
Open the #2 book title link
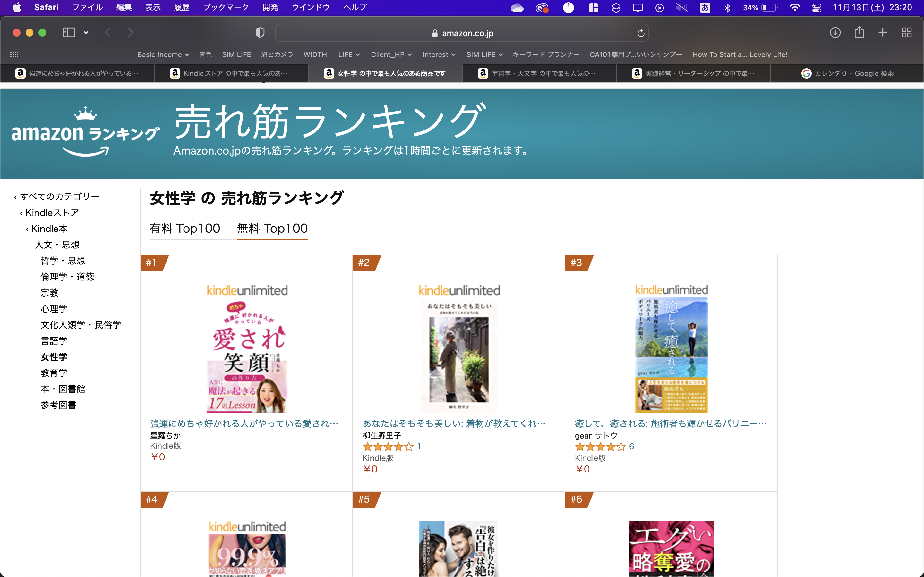tap(454, 423)
